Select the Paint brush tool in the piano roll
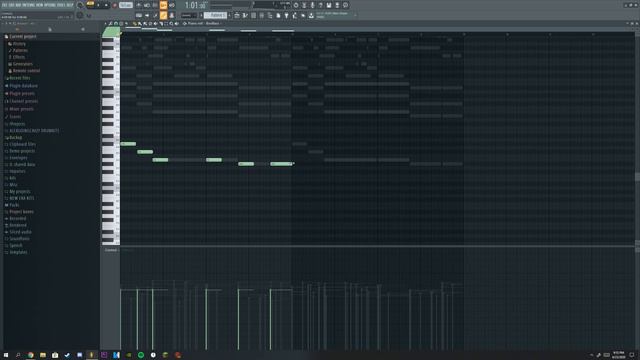 pos(140,24)
